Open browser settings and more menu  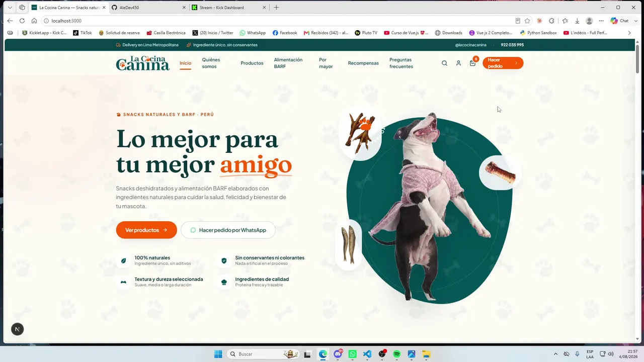(x=601, y=21)
